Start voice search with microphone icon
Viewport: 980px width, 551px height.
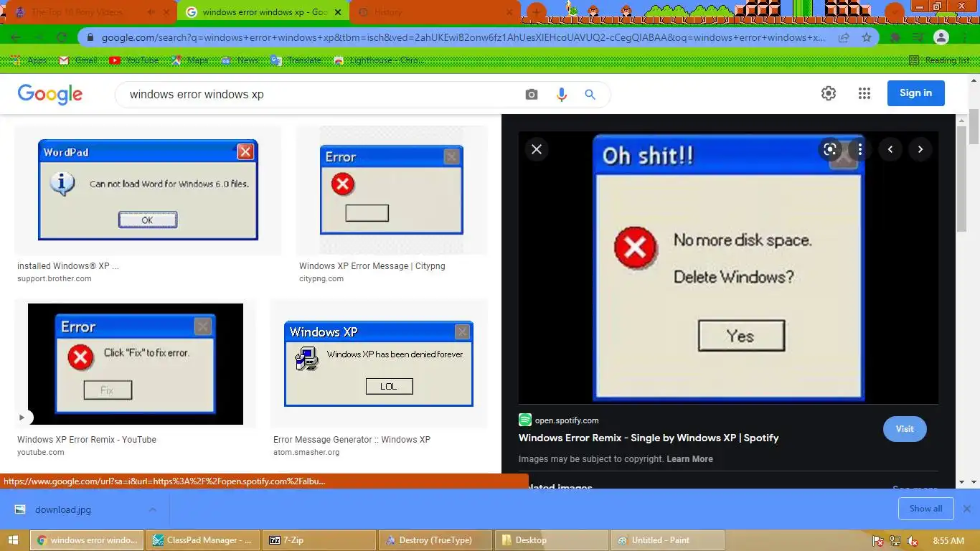coord(562,94)
